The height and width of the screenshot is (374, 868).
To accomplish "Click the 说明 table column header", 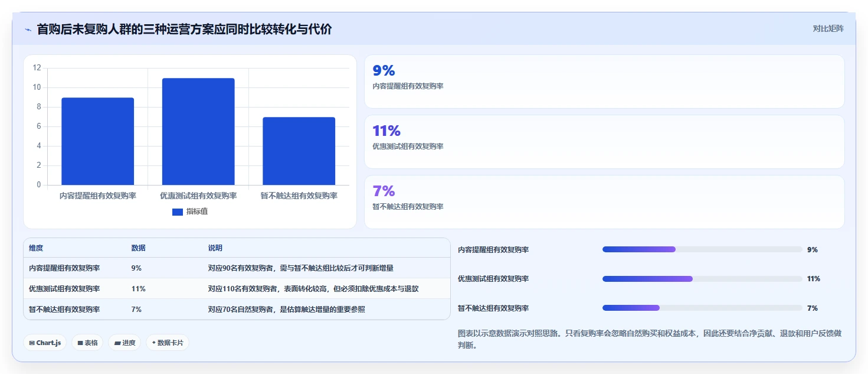I will point(215,248).
